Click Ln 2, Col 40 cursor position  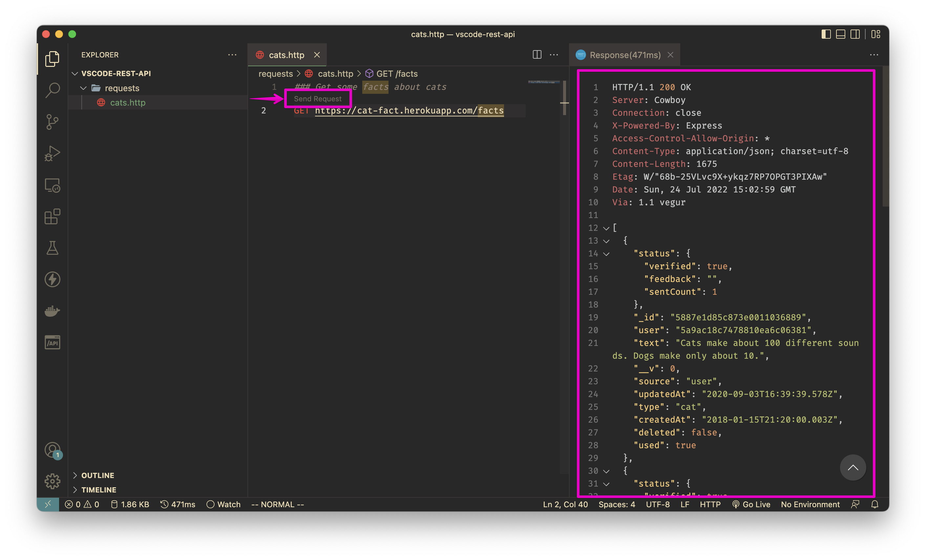565,504
